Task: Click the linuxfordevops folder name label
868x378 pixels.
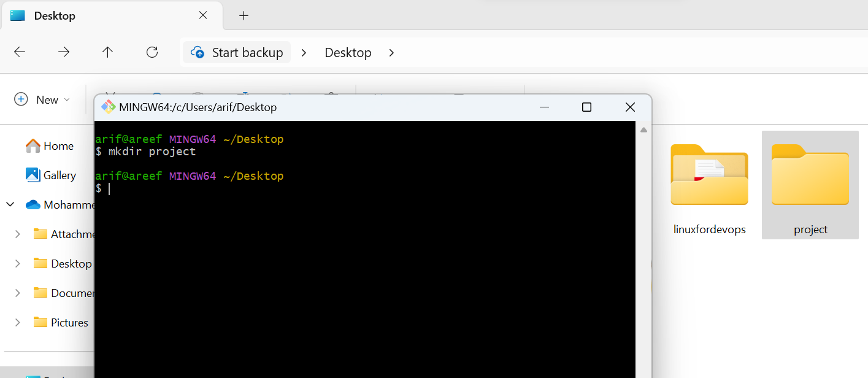Action: pyautogui.click(x=710, y=229)
